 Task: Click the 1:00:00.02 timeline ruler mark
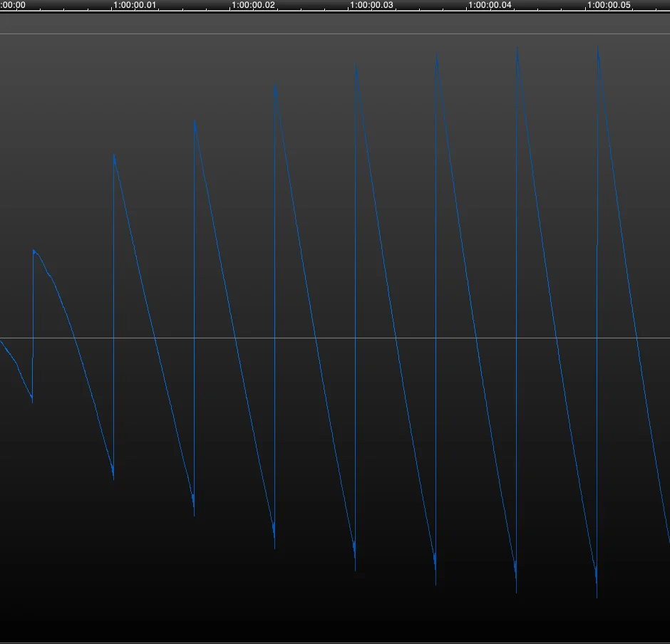pos(253,5)
